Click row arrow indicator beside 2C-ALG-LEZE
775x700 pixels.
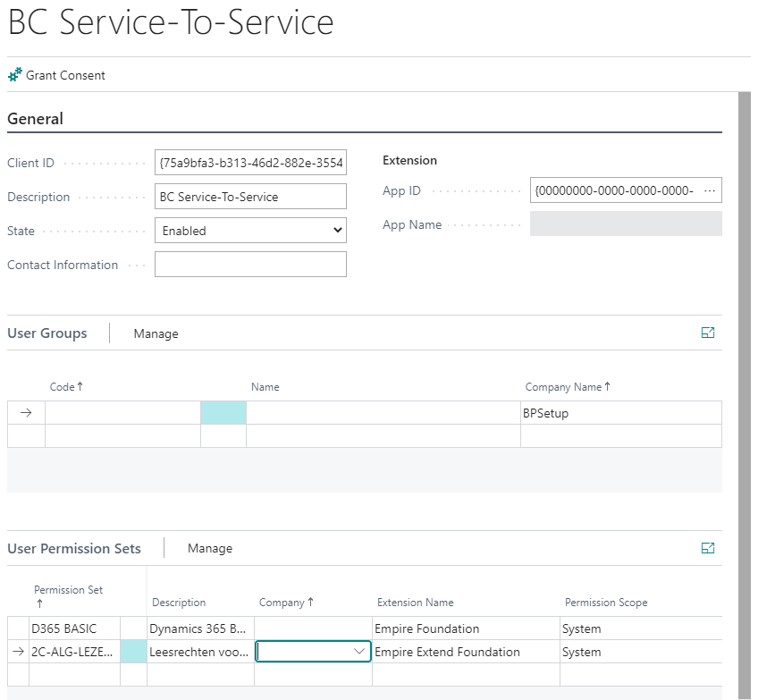pyautogui.click(x=18, y=652)
